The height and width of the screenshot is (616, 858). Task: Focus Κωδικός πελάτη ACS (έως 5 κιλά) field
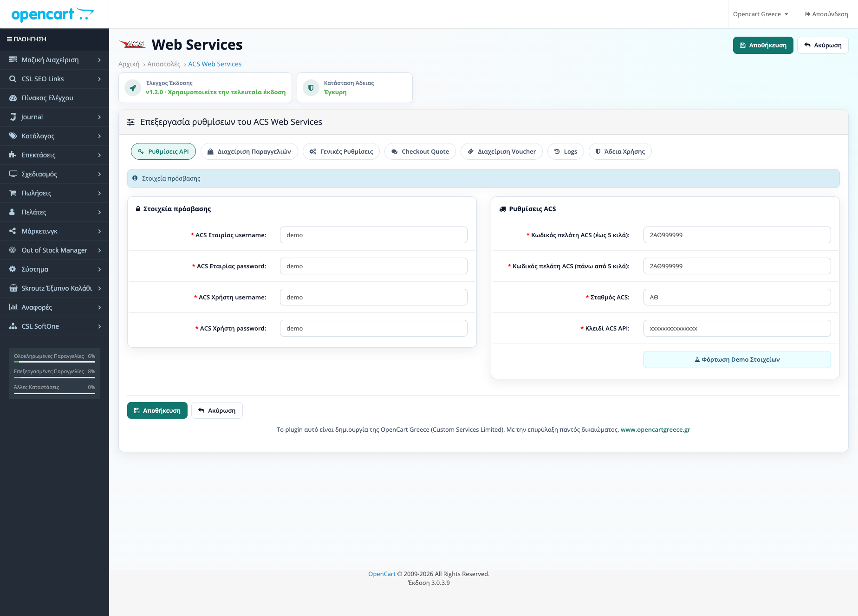point(737,235)
